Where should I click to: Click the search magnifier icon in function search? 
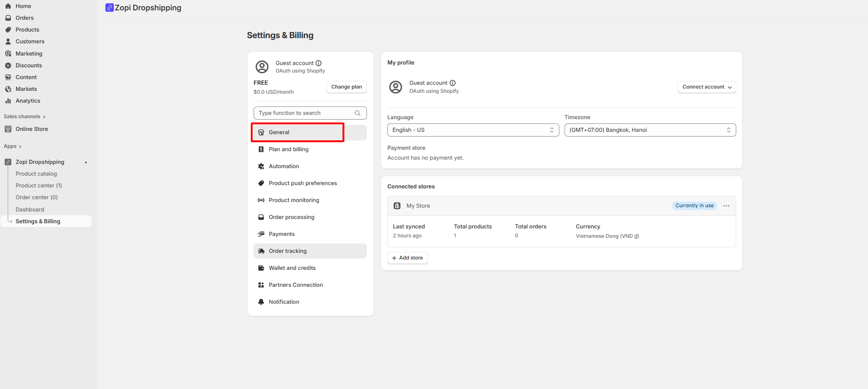[x=358, y=113]
